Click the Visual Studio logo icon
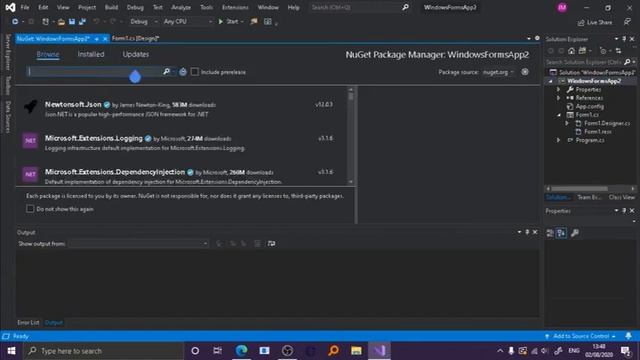This screenshot has width=640, height=360. pyautogui.click(x=11, y=7)
